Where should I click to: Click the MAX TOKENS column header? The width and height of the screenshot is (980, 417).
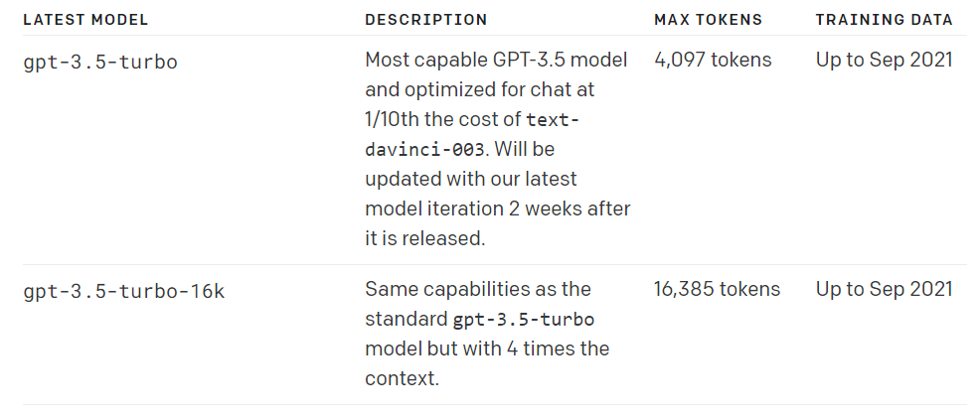click(x=708, y=20)
